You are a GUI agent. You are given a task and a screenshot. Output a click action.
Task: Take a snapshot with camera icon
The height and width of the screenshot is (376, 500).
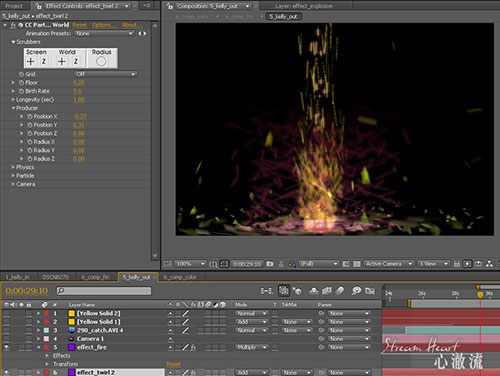click(270, 264)
